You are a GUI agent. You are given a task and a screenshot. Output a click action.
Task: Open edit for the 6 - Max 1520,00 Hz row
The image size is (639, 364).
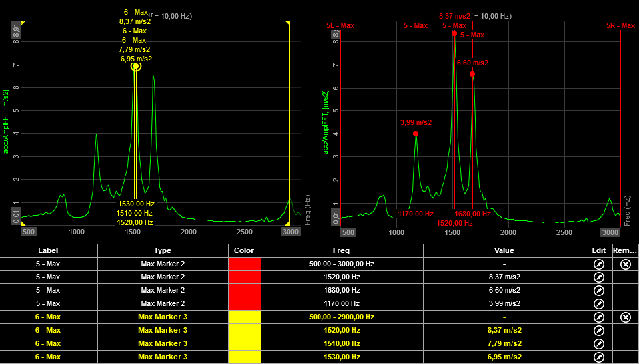598,330
